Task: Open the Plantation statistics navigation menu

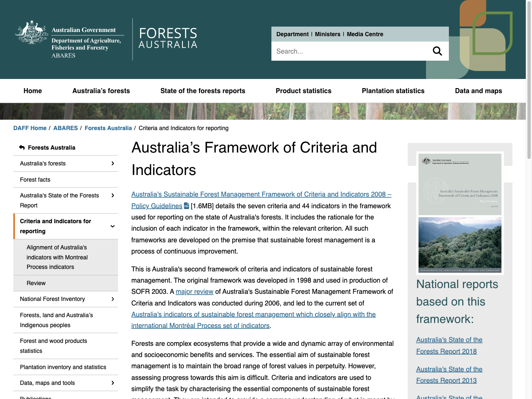Action: (x=393, y=91)
